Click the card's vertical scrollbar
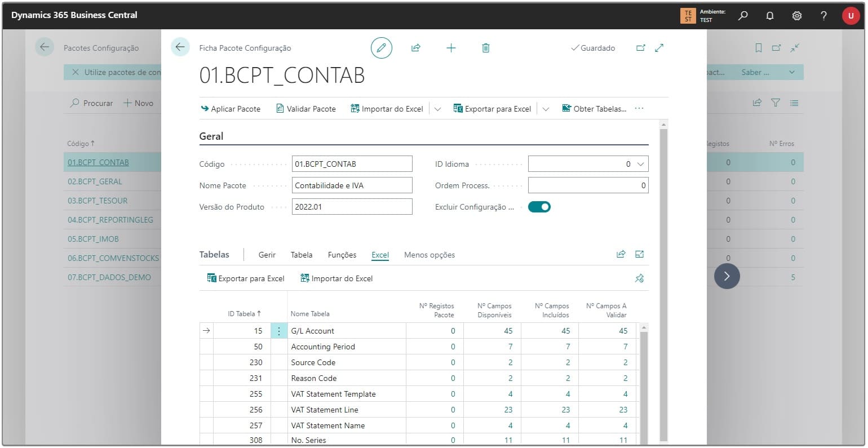The height and width of the screenshot is (448, 868). pos(663,282)
